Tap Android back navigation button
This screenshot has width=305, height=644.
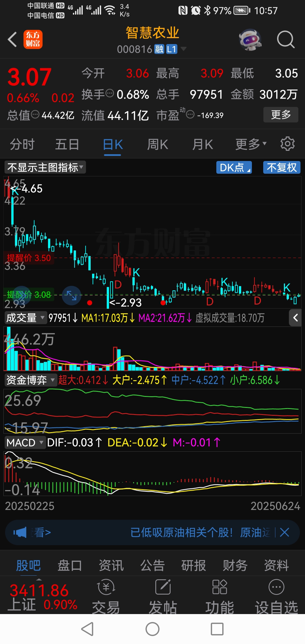(87, 629)
